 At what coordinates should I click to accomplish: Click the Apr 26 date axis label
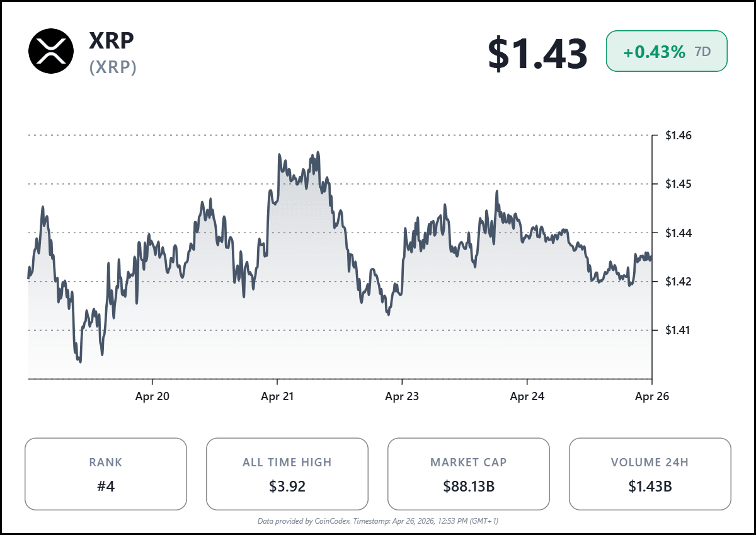pos(651,396)
